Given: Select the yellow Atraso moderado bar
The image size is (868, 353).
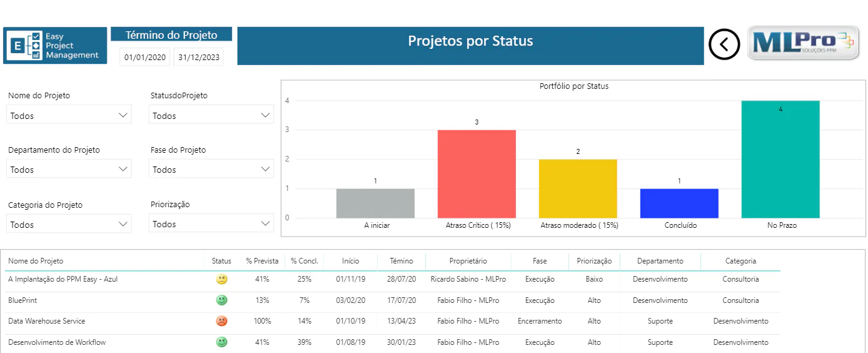Looking at the screenshot, I should 578,188.
